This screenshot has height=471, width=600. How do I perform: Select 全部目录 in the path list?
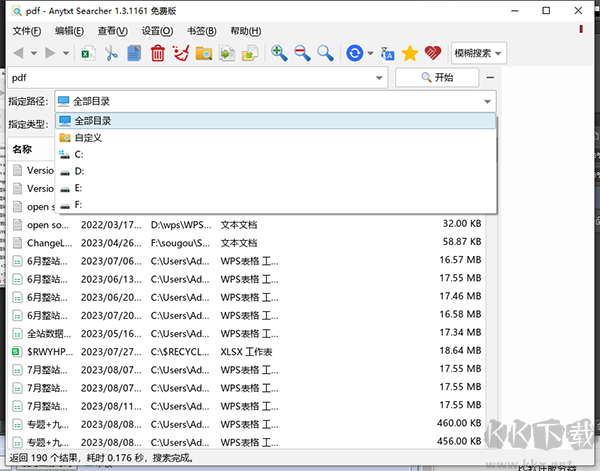(276, 121)
